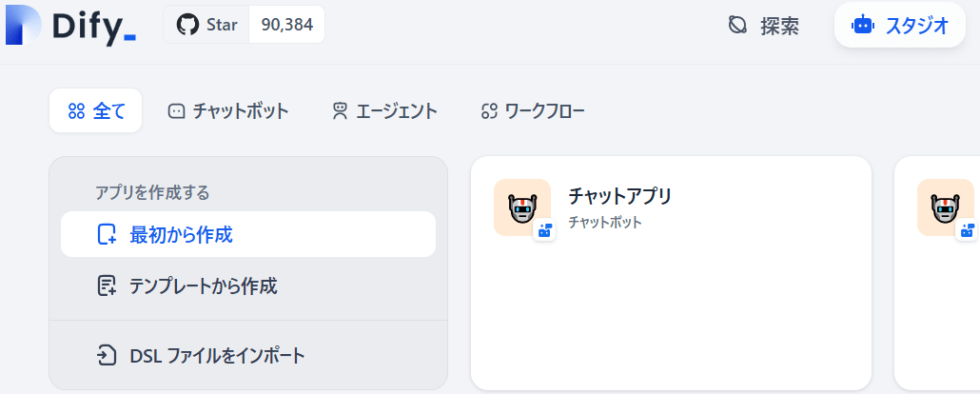The width and height of the screenshot is (980, 394).
Task: Click the ワークフロー tab icon
Action: [490, 111]
